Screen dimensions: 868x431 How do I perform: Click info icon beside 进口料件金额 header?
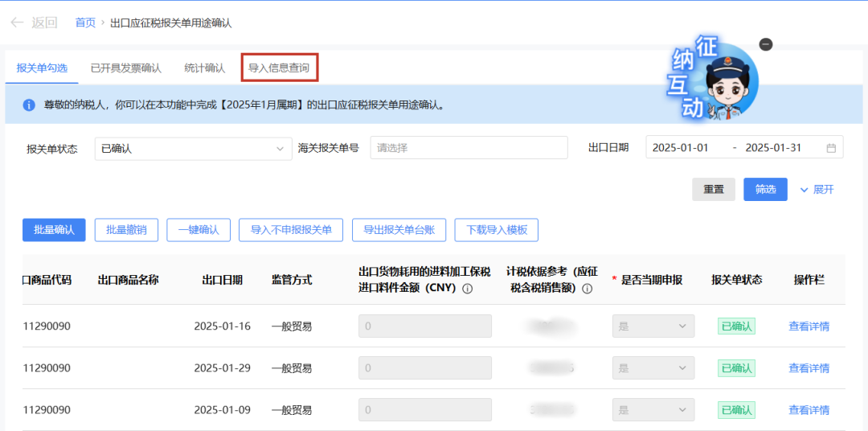[467, 289]
